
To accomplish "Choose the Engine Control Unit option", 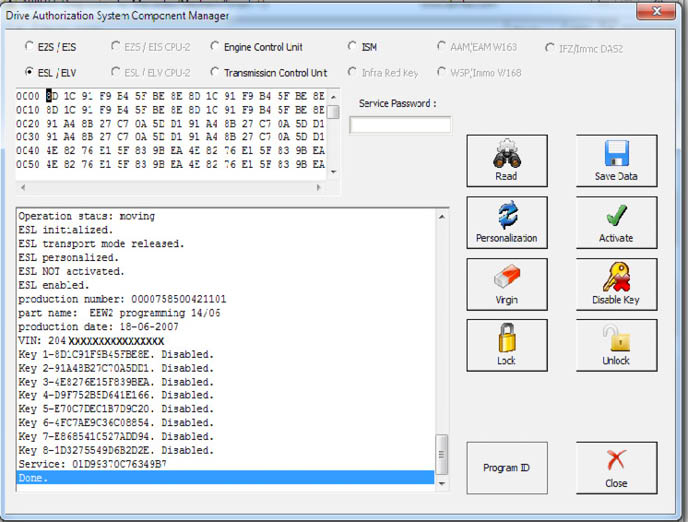I will (215, 46).
